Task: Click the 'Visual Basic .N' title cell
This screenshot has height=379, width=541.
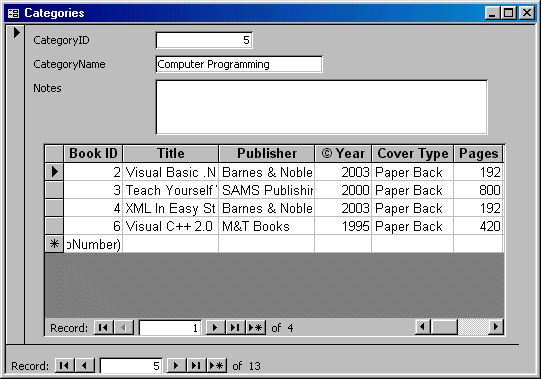Action: click(170, 172)
